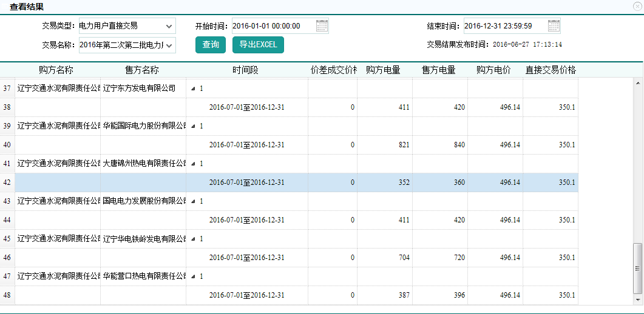Click the 购方名称 column header
This screenshot has width=644, height=314.
[56, 70]
